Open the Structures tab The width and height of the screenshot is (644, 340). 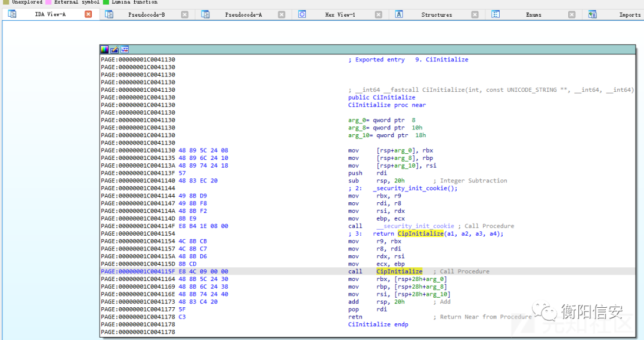[x=436, y=15]
